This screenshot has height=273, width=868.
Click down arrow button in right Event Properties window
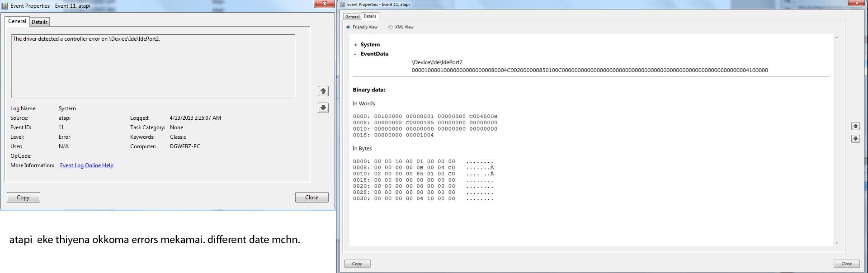click(x=855, y=139)
